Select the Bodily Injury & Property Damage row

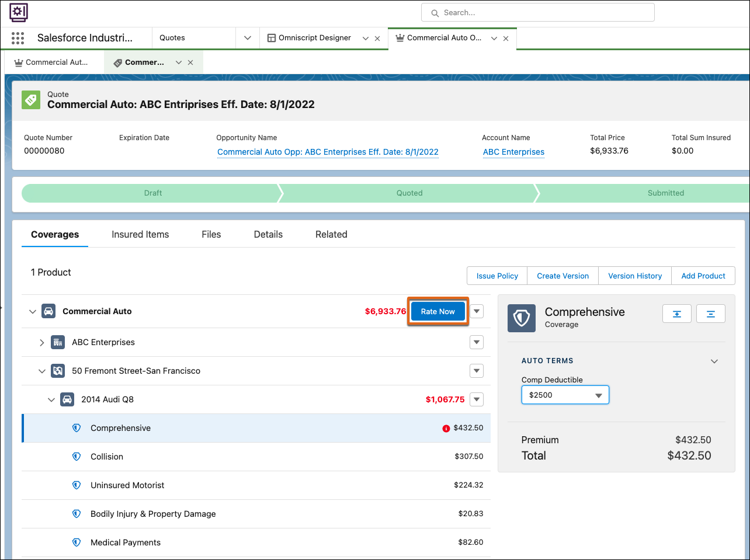click(256, 514)
